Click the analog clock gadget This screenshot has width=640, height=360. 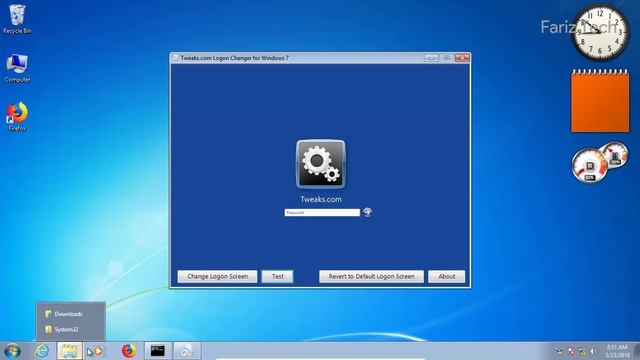point(600,33)
